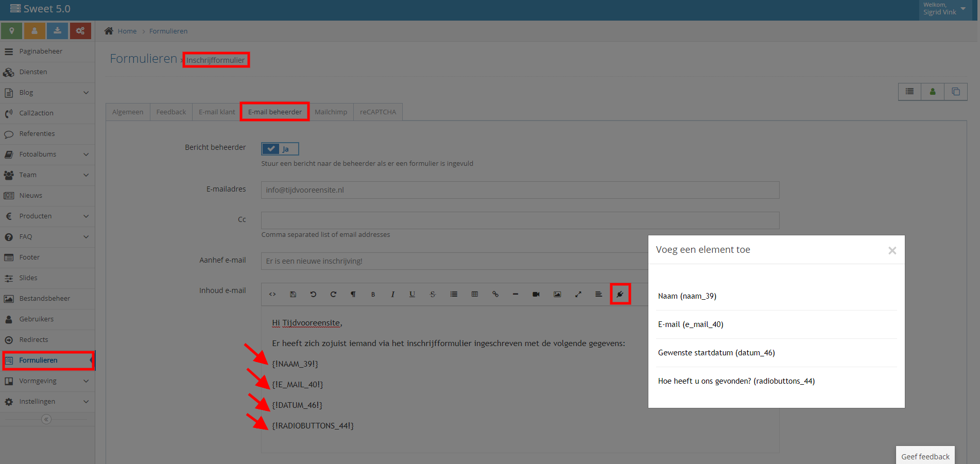Apply italic formatting in the editor

tap(393, 294)
